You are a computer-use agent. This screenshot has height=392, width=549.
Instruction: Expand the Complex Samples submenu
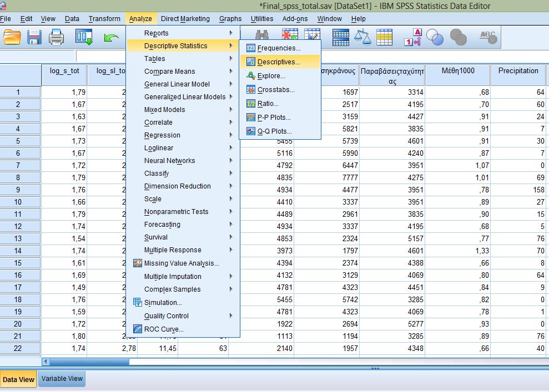(183, 289)
